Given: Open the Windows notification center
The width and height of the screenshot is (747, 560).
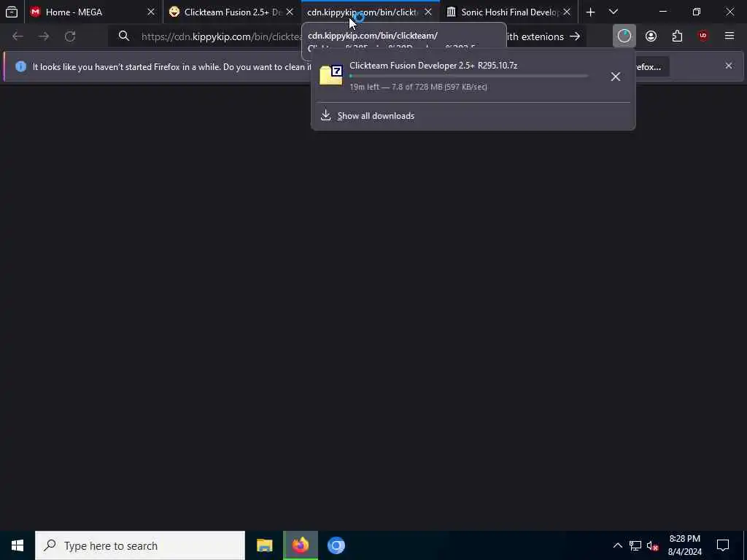Looking at the screenshot, I should (723, 545).
